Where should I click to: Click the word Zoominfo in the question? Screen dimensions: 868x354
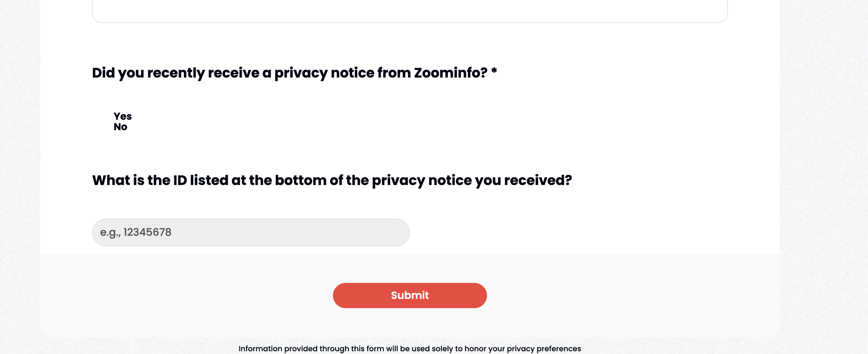(450, 73)
